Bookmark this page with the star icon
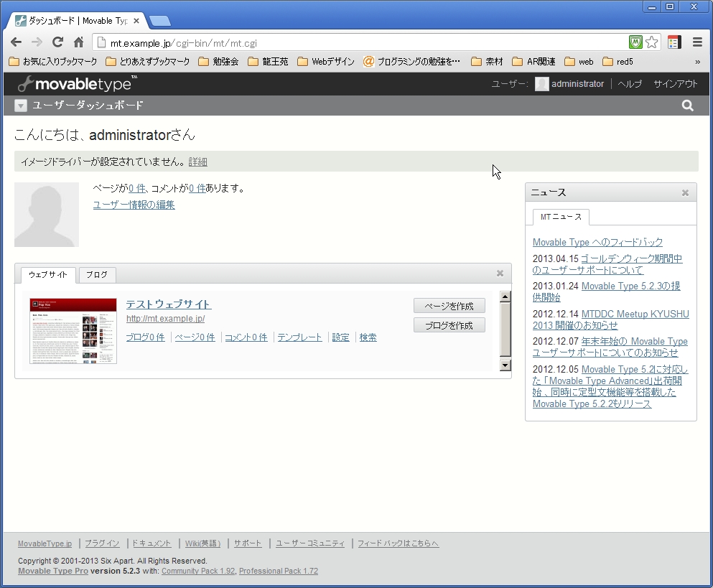 (x=652, y=43)
